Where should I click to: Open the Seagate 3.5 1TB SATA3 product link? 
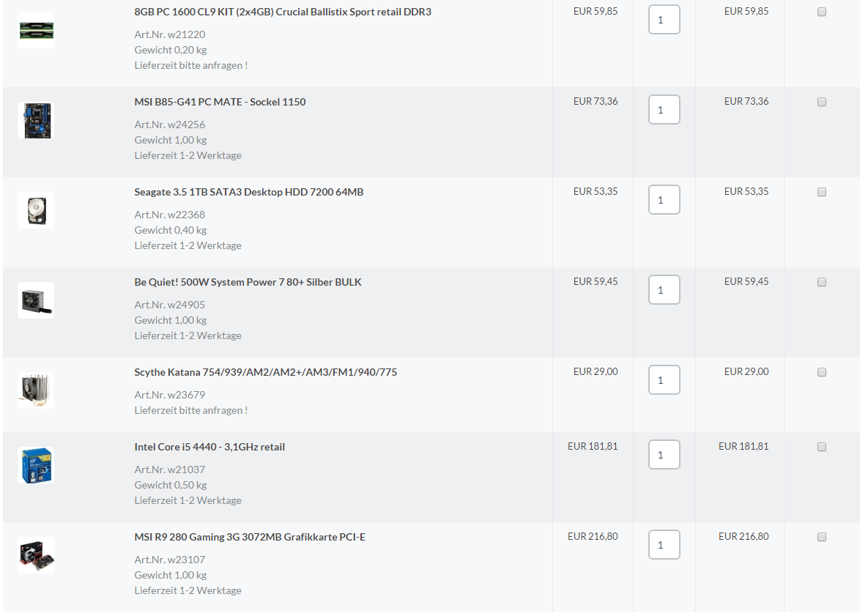[248, 192]
